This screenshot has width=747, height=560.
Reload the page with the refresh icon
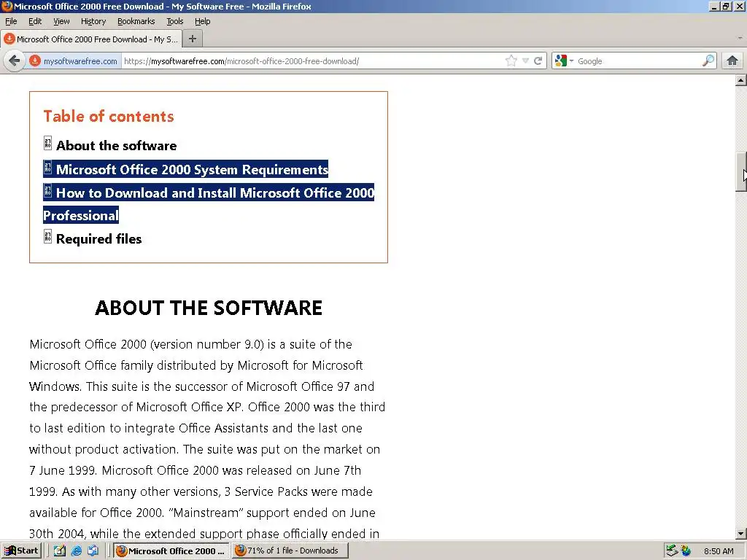click(x=538, y=61)
